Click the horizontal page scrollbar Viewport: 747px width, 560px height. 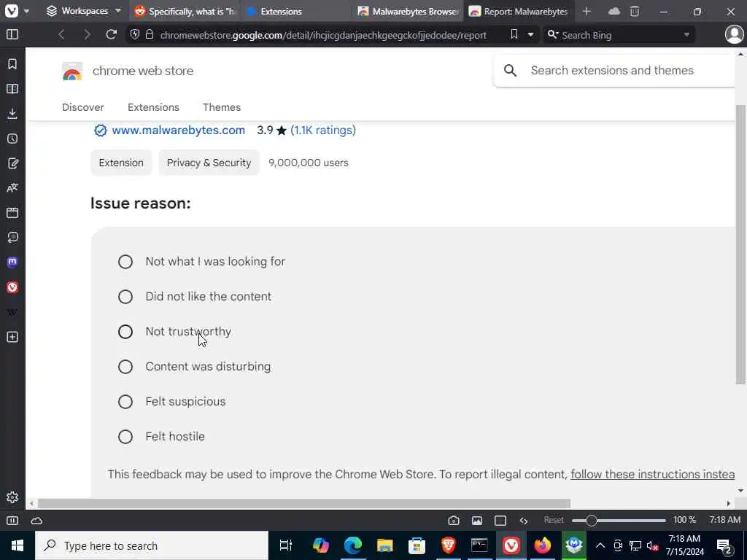pyautogui.click(x=304, y=503)
